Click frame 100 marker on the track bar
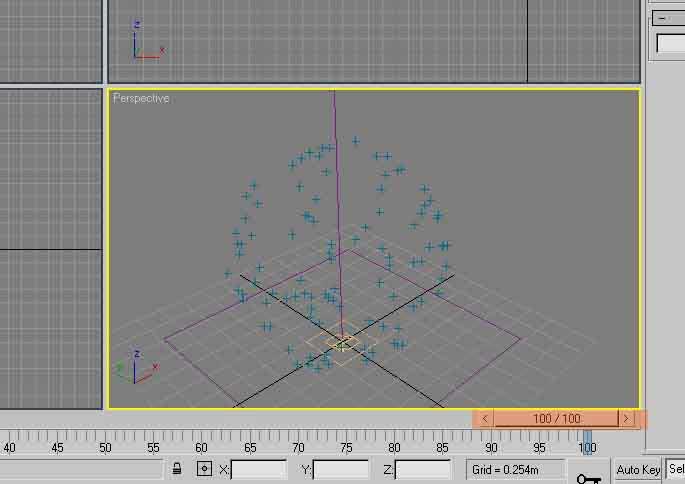 pyautogui.click(x=587, y=441)
